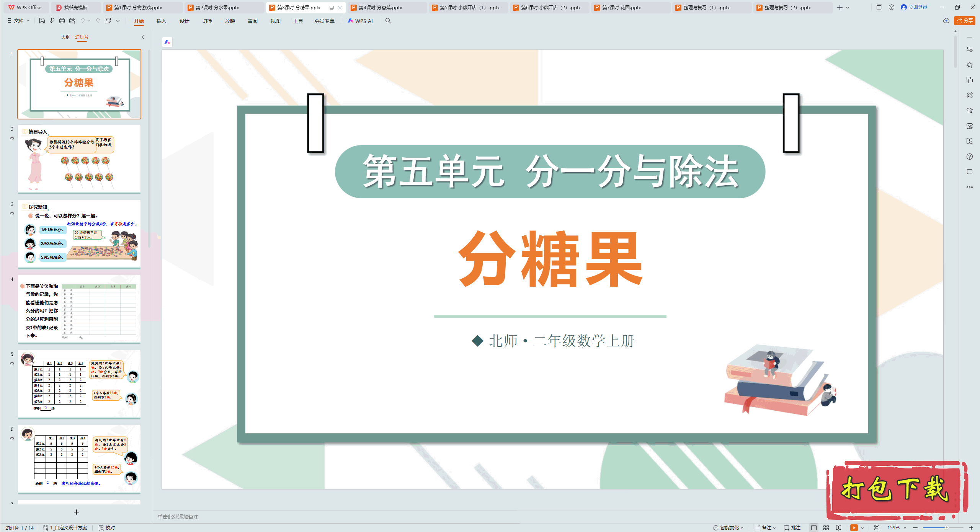Switch to 第1课时 分物游戏.pptx tab
The image size is (980, 532).
pyautogui.click(x=138, y=7)
